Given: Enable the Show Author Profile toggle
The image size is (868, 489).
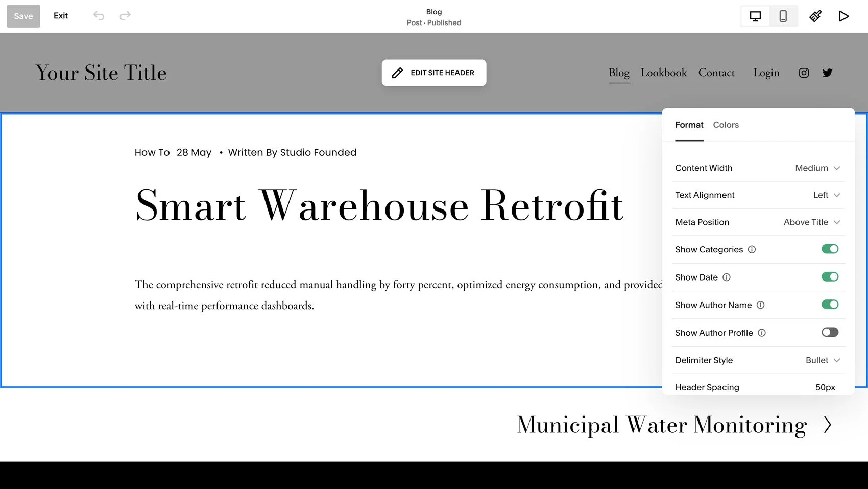Looking at the screenshot, I should [x=830, y=332].
